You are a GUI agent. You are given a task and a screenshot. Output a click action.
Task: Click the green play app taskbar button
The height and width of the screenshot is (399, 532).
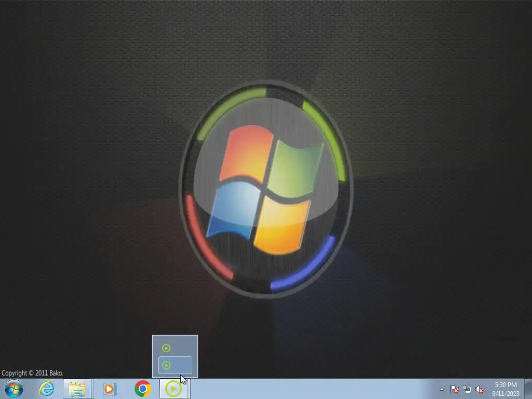(174, 389)
